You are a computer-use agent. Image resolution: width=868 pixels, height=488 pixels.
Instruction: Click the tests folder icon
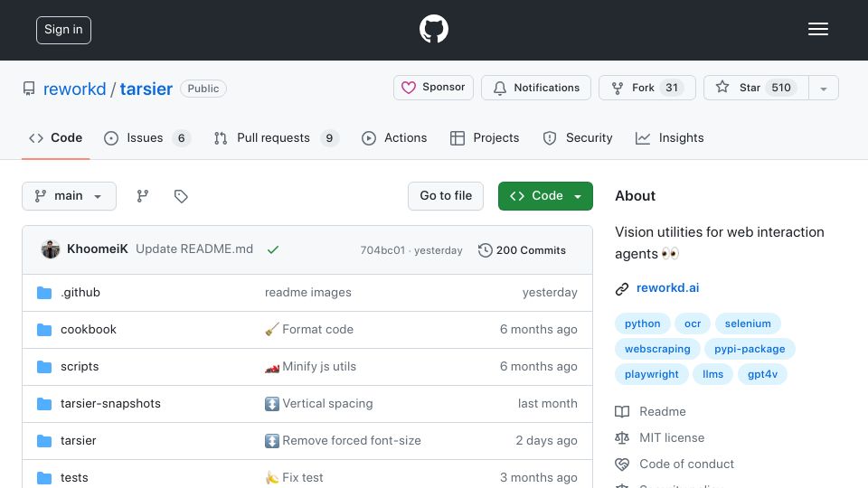coord(44,478)
